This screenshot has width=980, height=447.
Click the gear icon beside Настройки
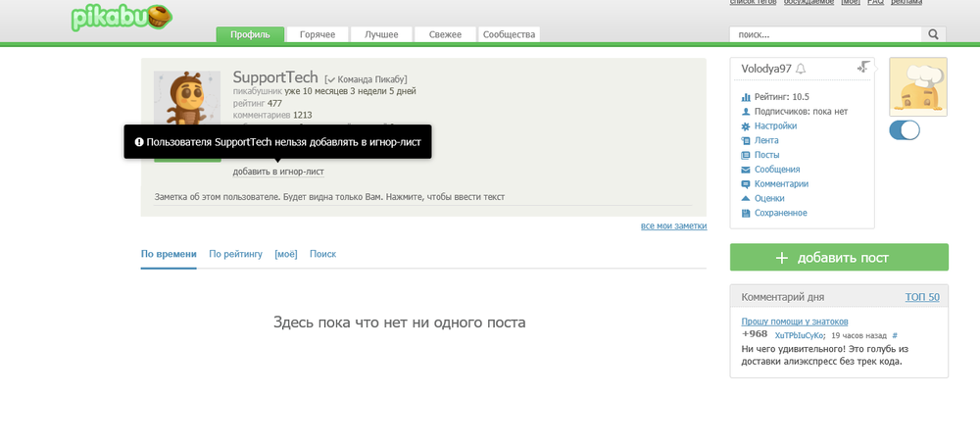[x=745, y=125]
